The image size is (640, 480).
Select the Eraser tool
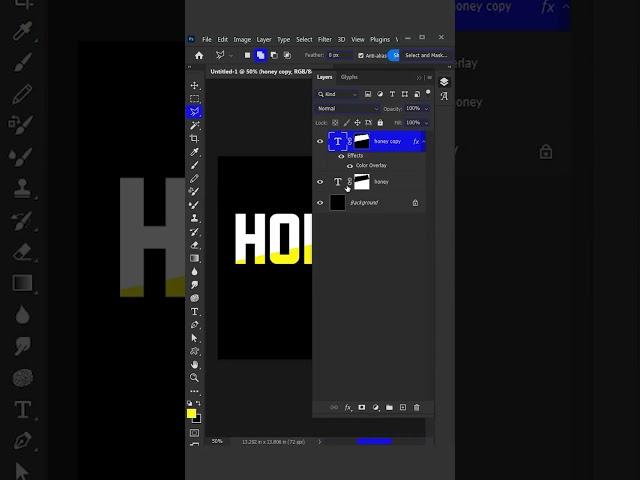tap(194, 245)
